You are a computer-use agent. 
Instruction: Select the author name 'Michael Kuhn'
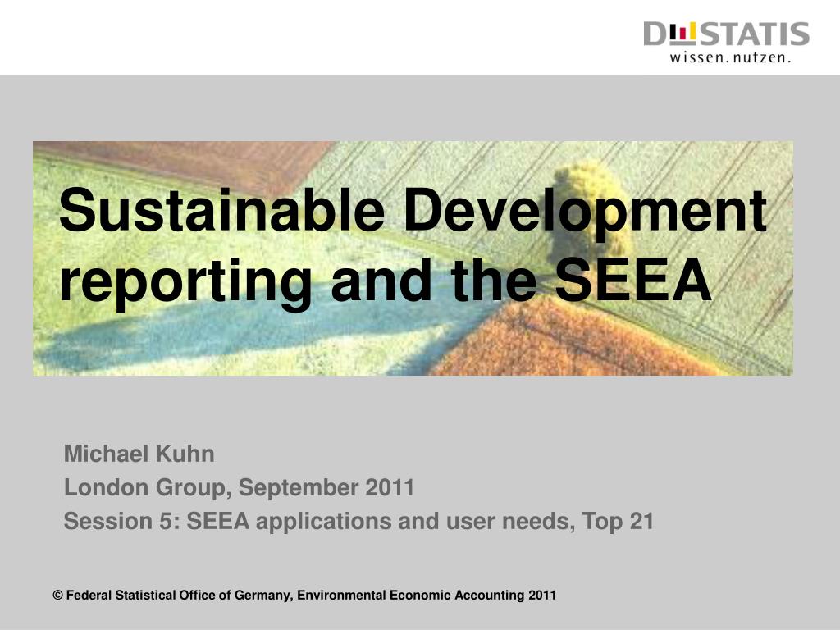[x=139, y=454]
